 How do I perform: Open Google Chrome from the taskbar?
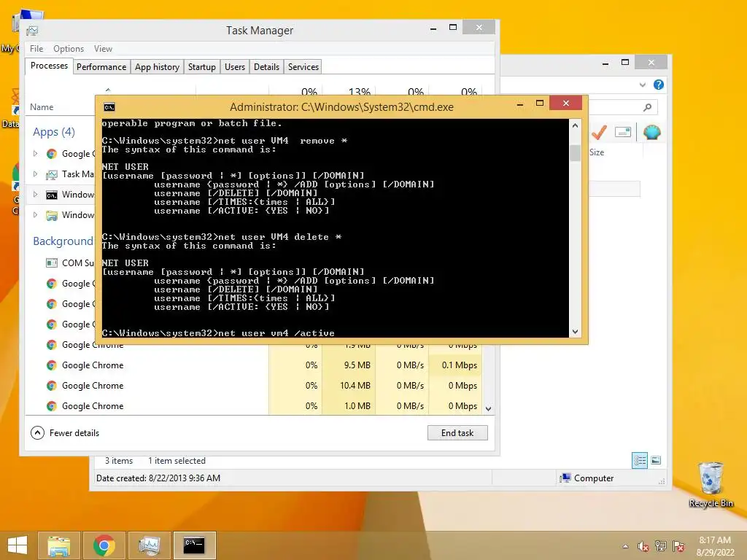(x=104, y=545)
